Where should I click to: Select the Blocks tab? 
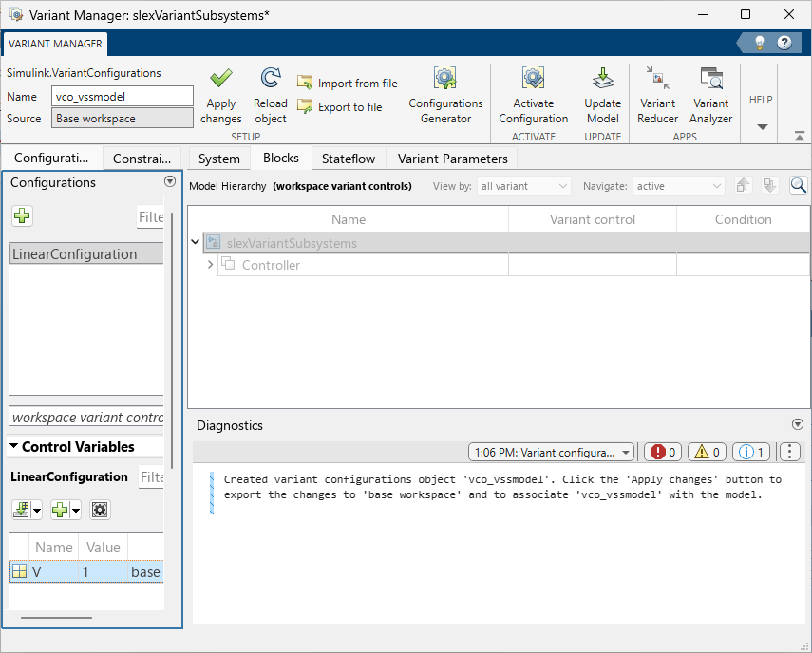(x=281, y=158)
